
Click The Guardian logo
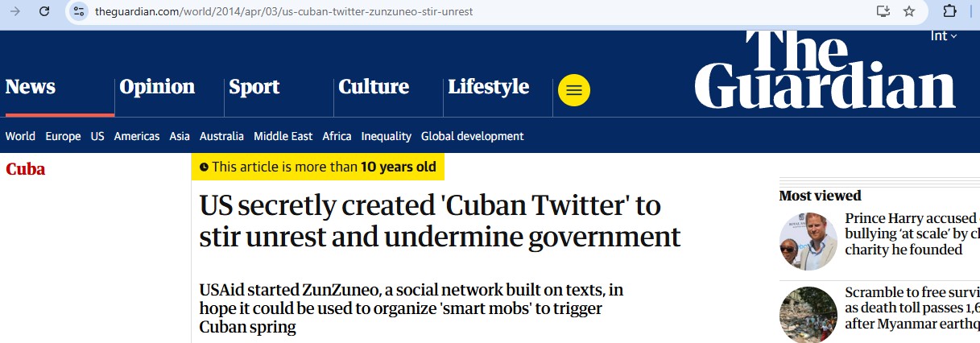(825, 71)
